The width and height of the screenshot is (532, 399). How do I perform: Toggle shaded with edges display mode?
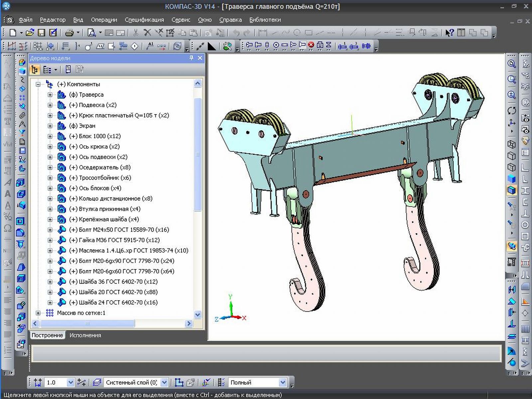click(511, 190)
